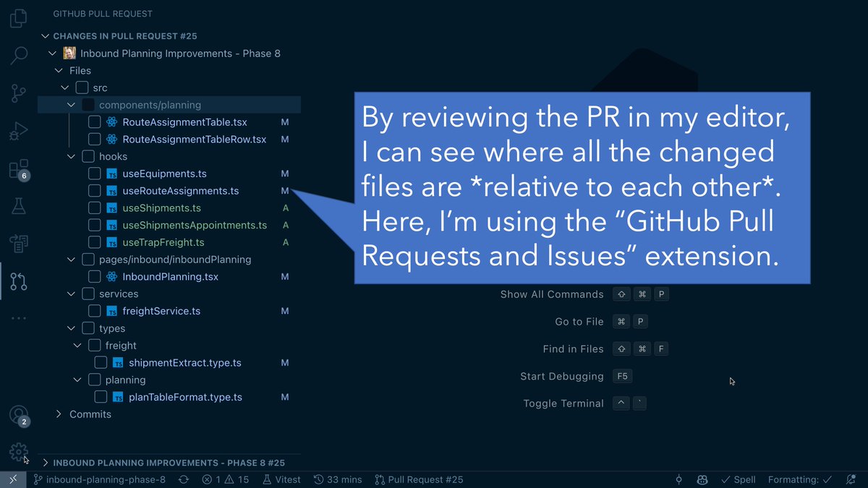Open the Accounts menu with the 2 badge
This screenshot has width=868, height=488.
tap(19, 416)
